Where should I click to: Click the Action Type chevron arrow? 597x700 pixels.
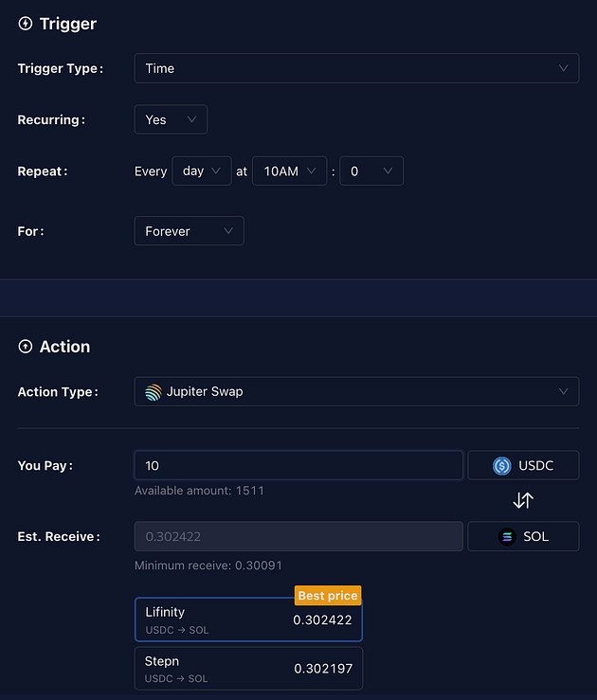pos(564,391)
